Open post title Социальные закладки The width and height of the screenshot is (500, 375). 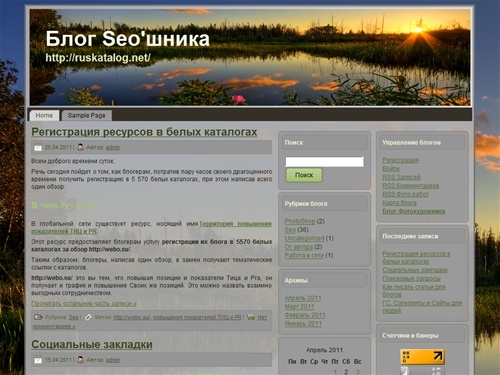tap(92, 344)
